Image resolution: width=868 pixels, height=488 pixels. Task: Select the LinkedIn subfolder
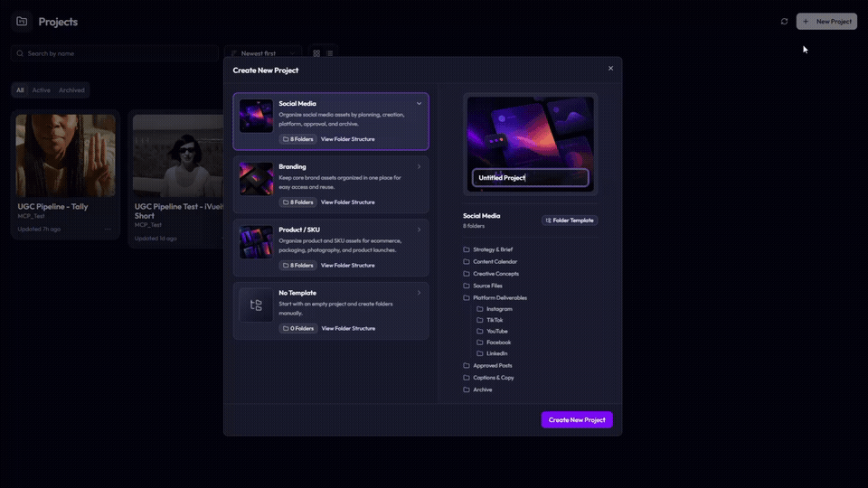coord(492,353)
